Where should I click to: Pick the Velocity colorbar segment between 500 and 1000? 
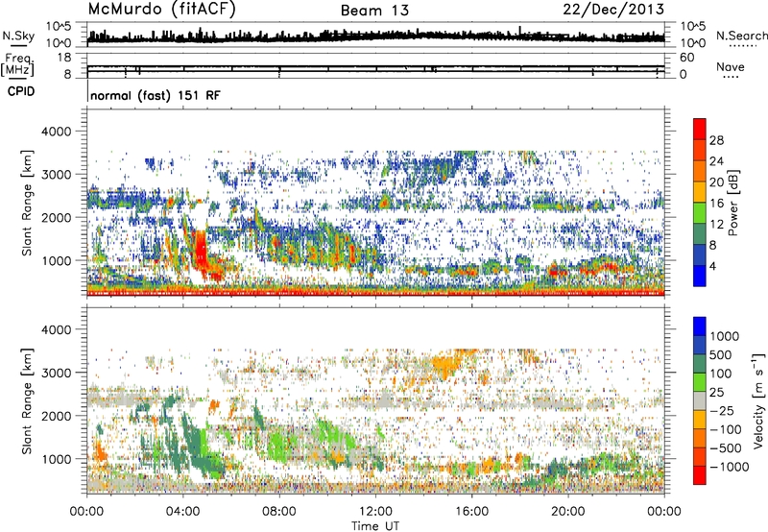pyautogui.click(x=700, y=345)
